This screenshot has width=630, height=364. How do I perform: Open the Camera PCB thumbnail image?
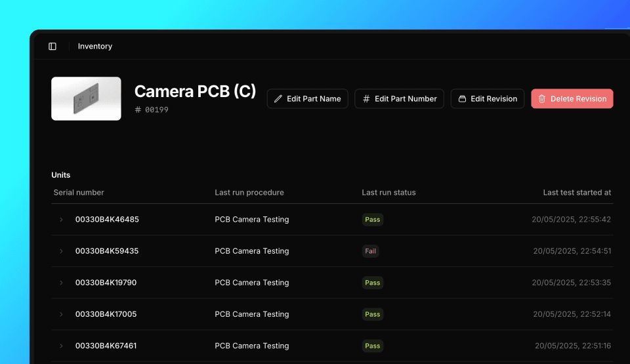coord(86,98)
